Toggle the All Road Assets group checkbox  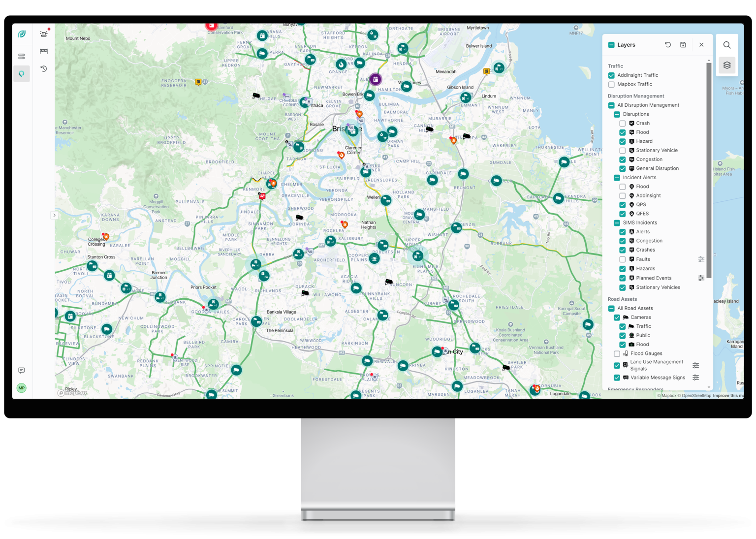pyautogui.click(x=611, y=309)
